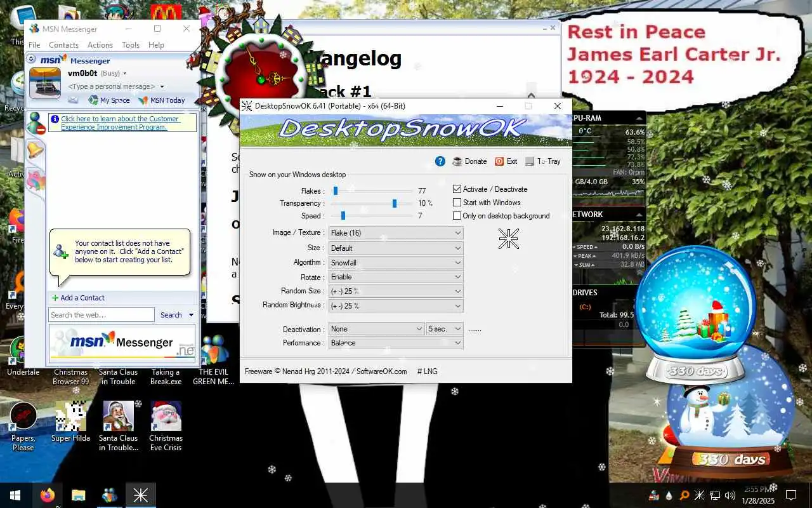
Task: Open the Help menu in MSN Messenger
Action: coord(156,45)
